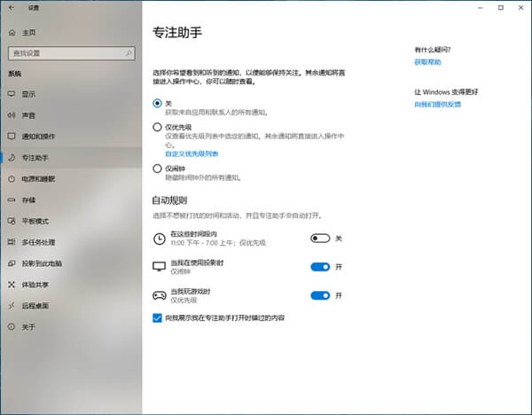Turn off the 当我在使用投影时 toggle
Viewport: 532px width, 415px height.
click(320, 267)
